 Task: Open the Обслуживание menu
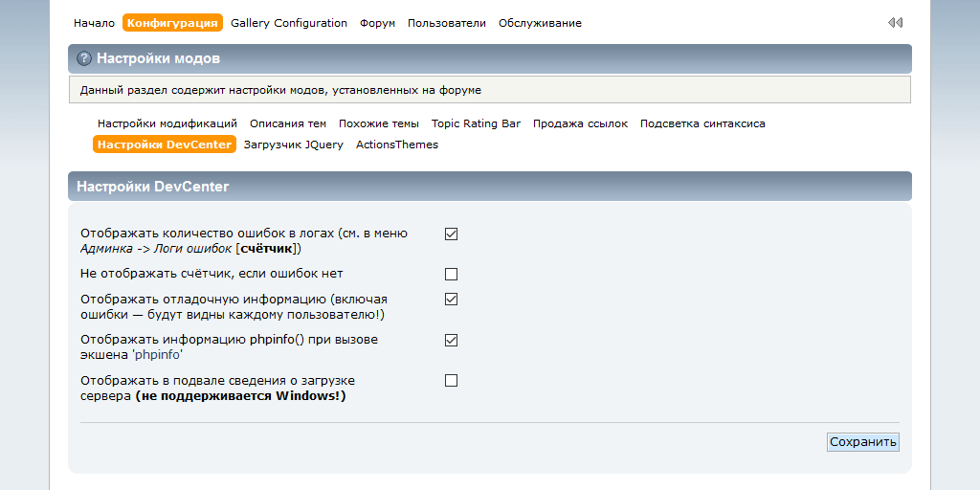pos(540,23)
